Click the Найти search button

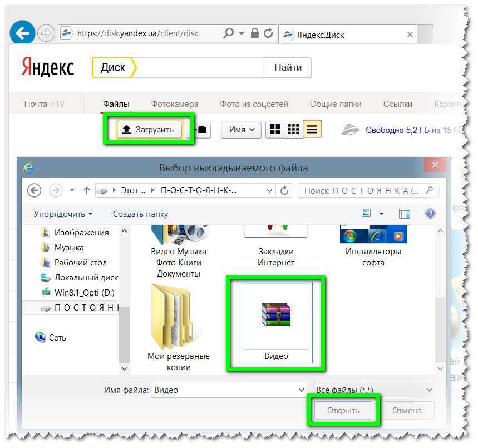click(288, 67)
